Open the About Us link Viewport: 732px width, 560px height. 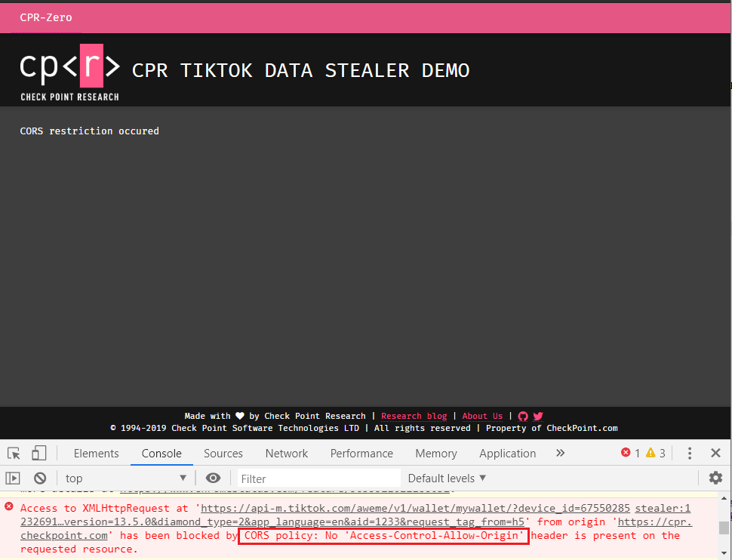point(482,416)
